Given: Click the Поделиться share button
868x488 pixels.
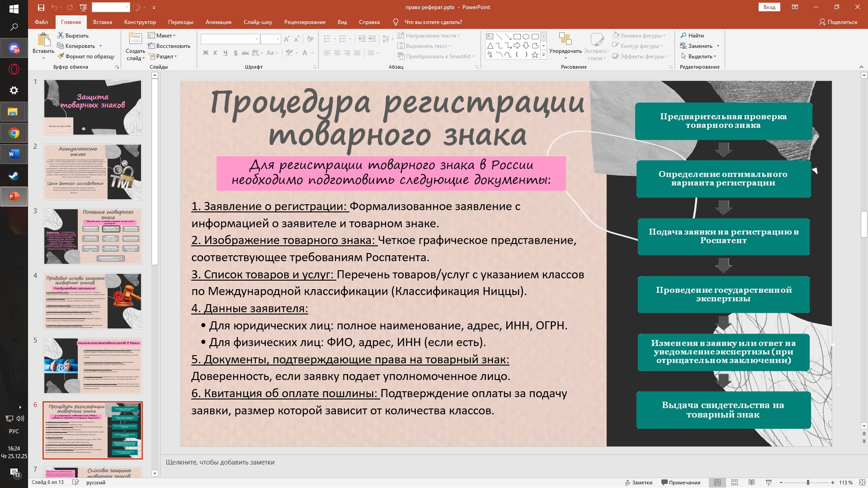Looking at the screenshot, I should click(x=838, y=22).
